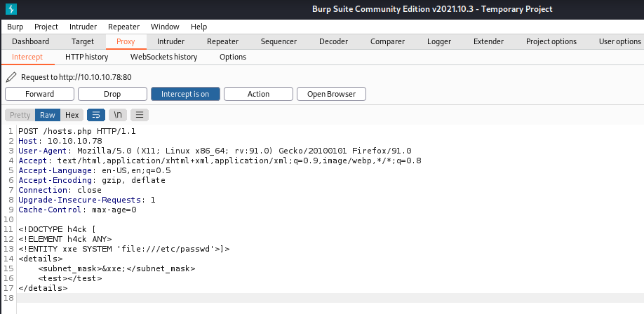Click the Host: 10.10.10.78 header line
The image size is (644, 314).
[60, 141]
